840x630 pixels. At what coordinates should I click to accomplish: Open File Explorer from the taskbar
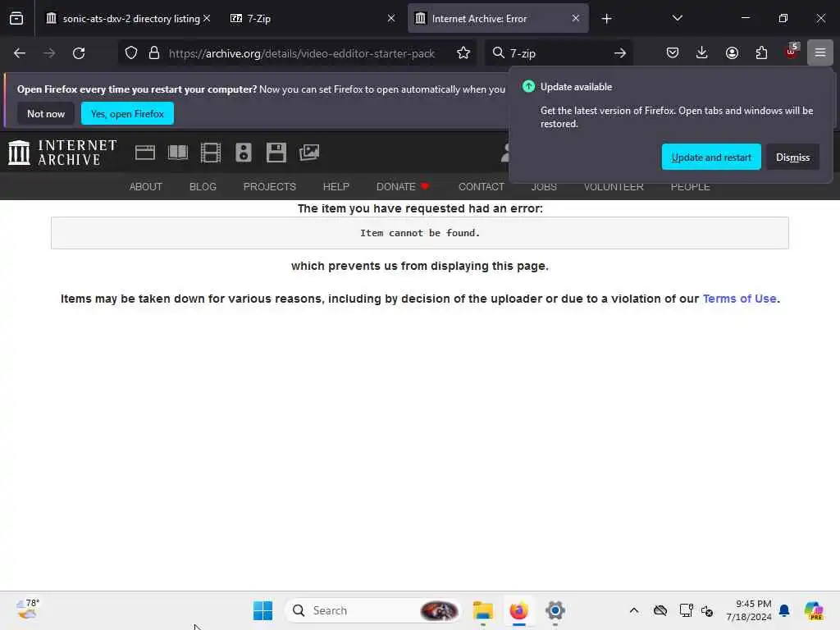click(x=482, y=610)
